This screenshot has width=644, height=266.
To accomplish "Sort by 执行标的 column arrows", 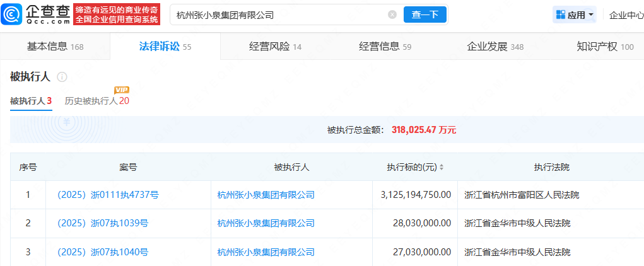I will tap(442, 168).
